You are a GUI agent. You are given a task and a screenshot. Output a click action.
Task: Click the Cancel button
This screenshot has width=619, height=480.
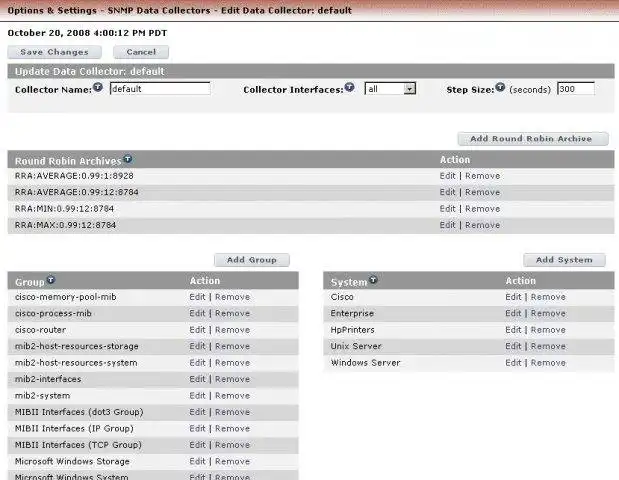click(141, 52)
